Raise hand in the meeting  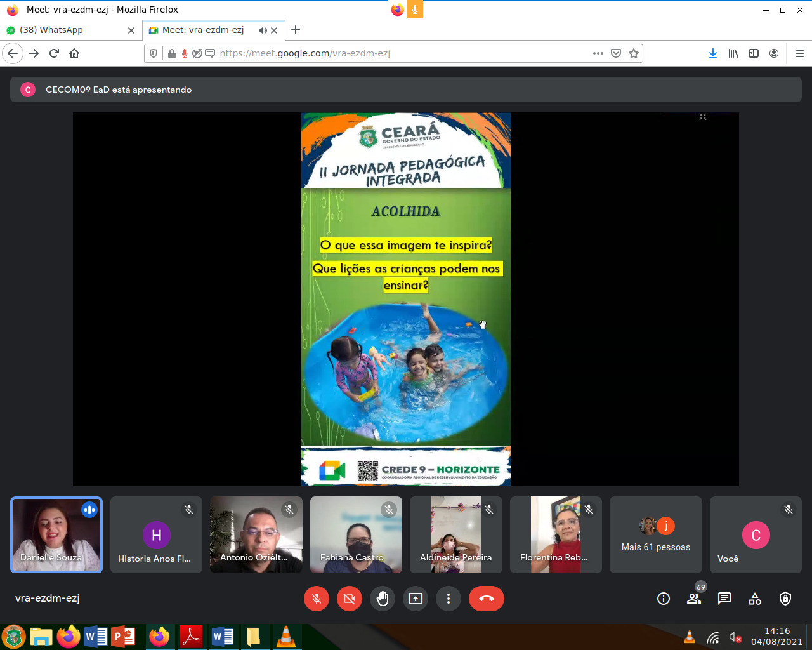(x=383, y=599)
